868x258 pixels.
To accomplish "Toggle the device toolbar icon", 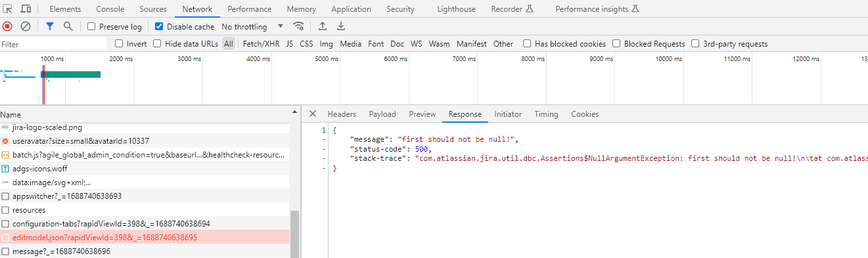I will point(26,9).
